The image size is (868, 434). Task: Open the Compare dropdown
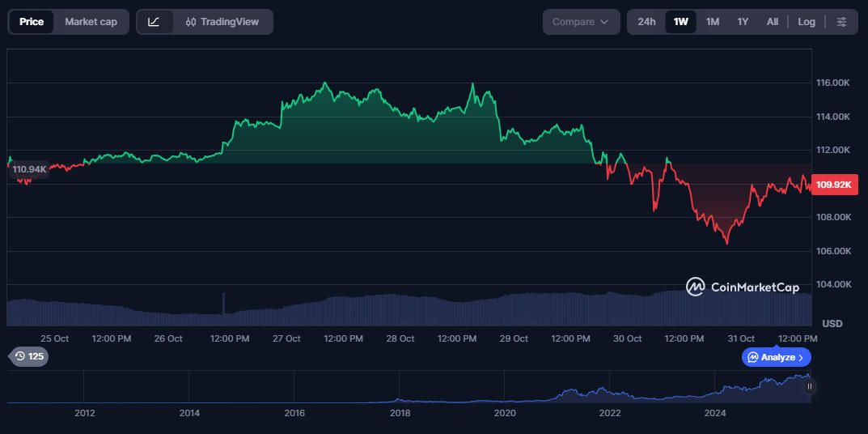tap(580, 22)
